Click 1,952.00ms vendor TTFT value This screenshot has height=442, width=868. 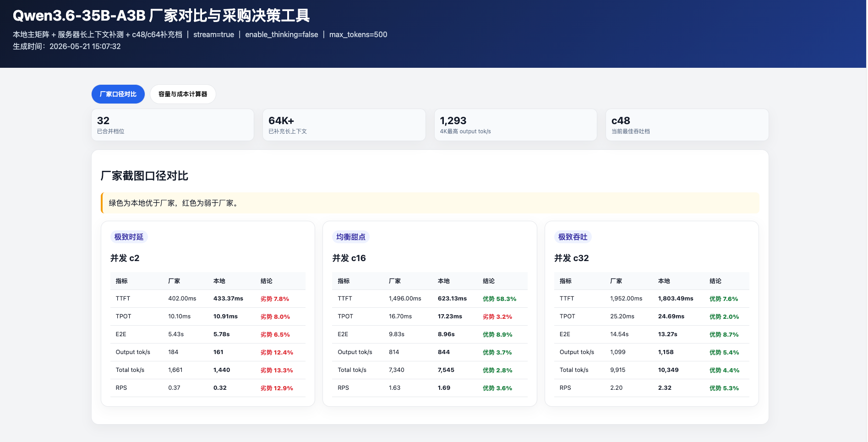click(x=626, y=299)
